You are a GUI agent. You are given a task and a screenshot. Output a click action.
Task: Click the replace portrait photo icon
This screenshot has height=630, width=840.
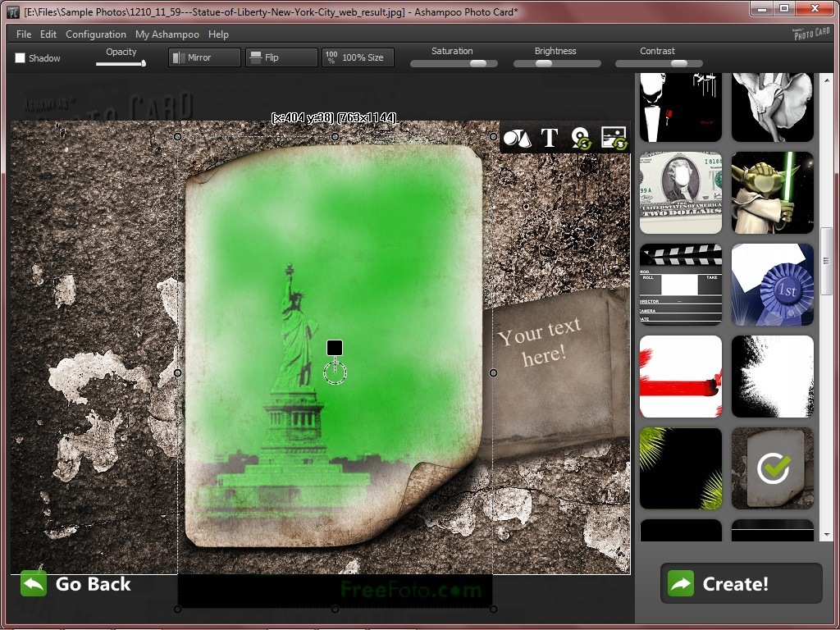pos(582,139)
